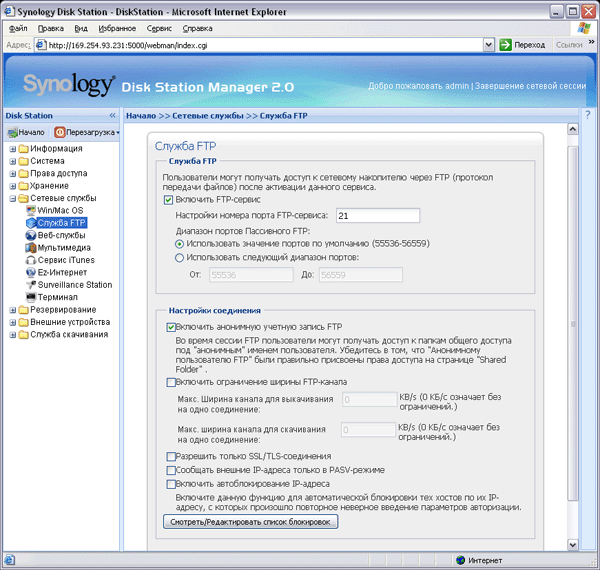Select Использовать следующий диапазон портов option
Image resolution: width=600 pixels, height=570 pixels.
179,258
